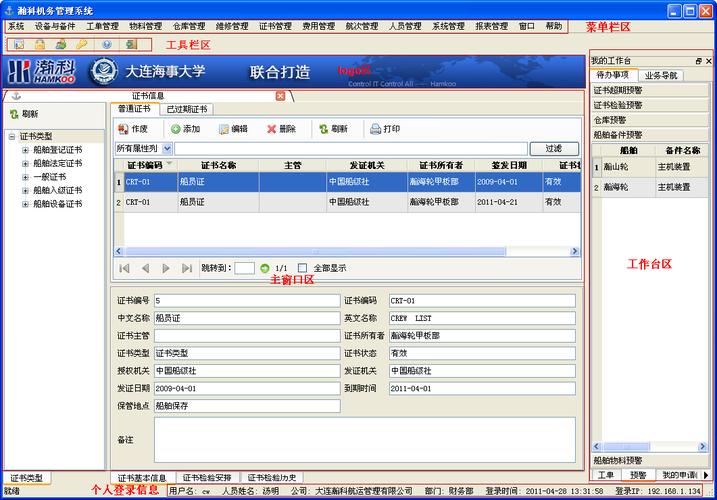Expand the 船舶法定证书 tree node
Image resolution: width=717 pixels, height=500 pixels.
pos(25,163)
